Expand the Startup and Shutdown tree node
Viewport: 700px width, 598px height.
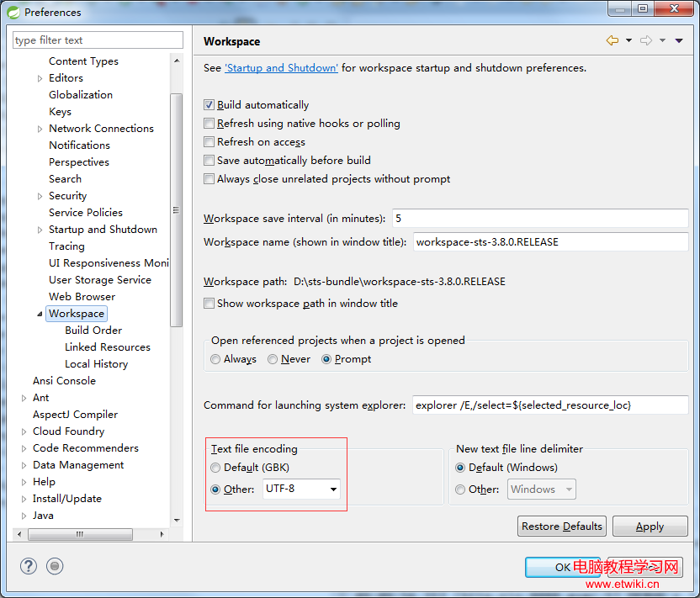[x=40, y=230]
